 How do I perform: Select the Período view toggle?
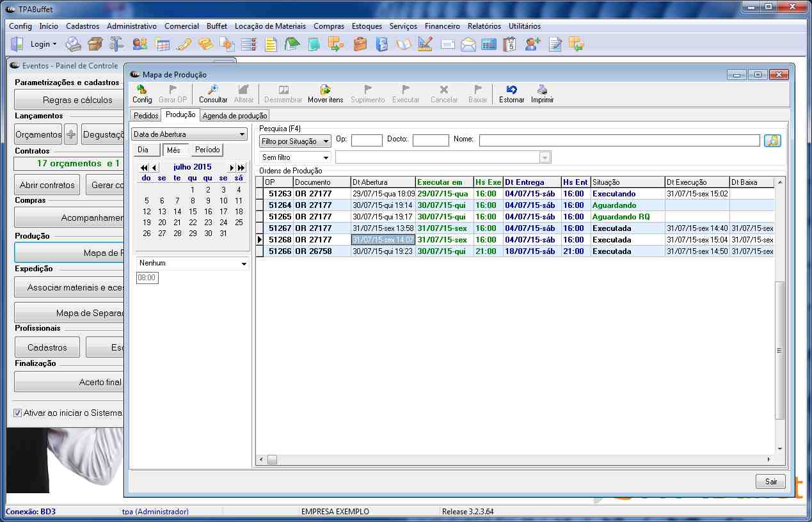[207, 150]
